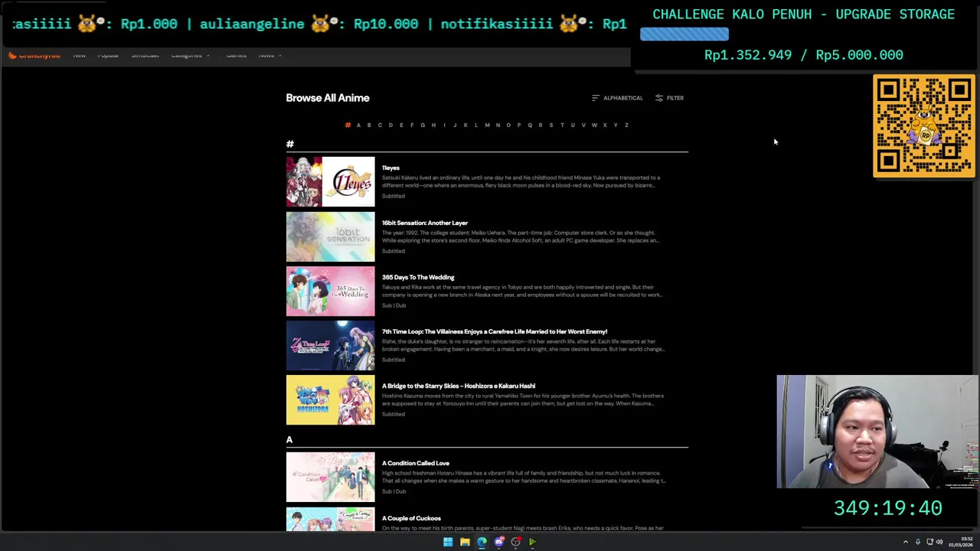Open A Bridge to the Starry Skies title
Viewport: 980px width, 551px height.
tap(459, 386)
